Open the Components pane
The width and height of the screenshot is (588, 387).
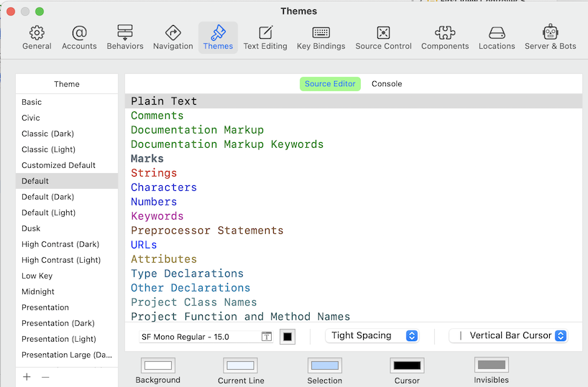tap(445, 38)
